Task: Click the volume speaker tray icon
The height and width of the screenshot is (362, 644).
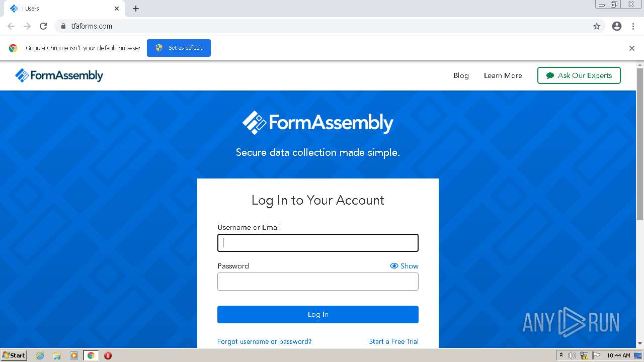Action: 572,355
